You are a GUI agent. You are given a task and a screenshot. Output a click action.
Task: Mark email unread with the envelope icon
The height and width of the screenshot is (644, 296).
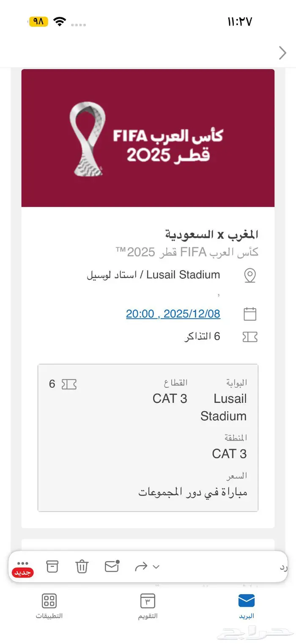(112, 566)
